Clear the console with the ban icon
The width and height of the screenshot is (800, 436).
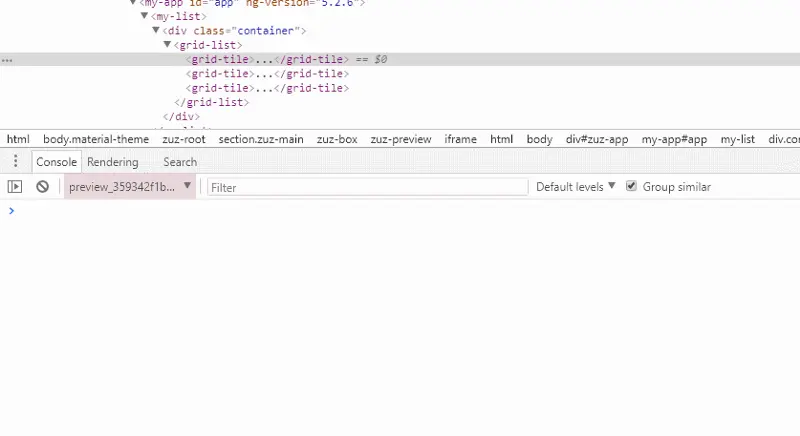pyautogui.click(x=42, y=187)
